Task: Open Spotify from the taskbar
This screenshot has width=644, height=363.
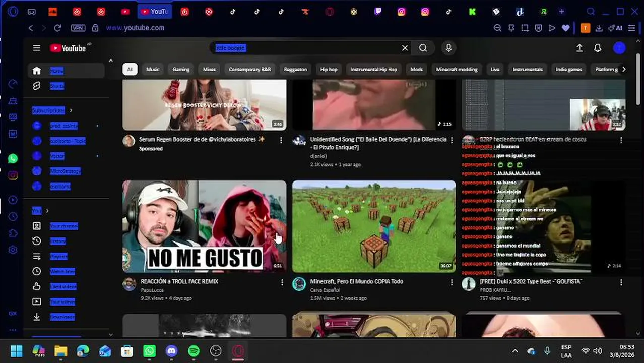Action: [x=194, y=351]
